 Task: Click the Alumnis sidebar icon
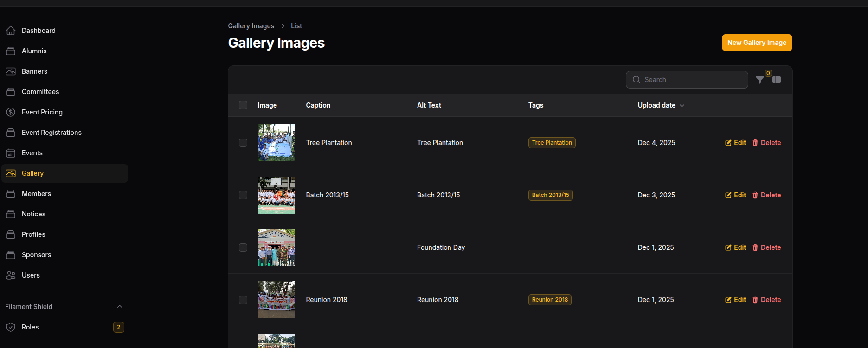11,51
